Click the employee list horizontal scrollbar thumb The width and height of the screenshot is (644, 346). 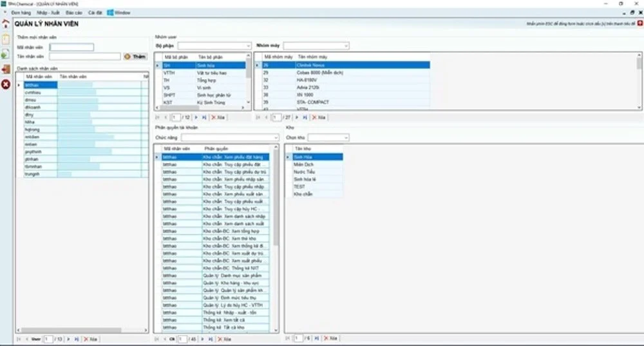[71, 330]
